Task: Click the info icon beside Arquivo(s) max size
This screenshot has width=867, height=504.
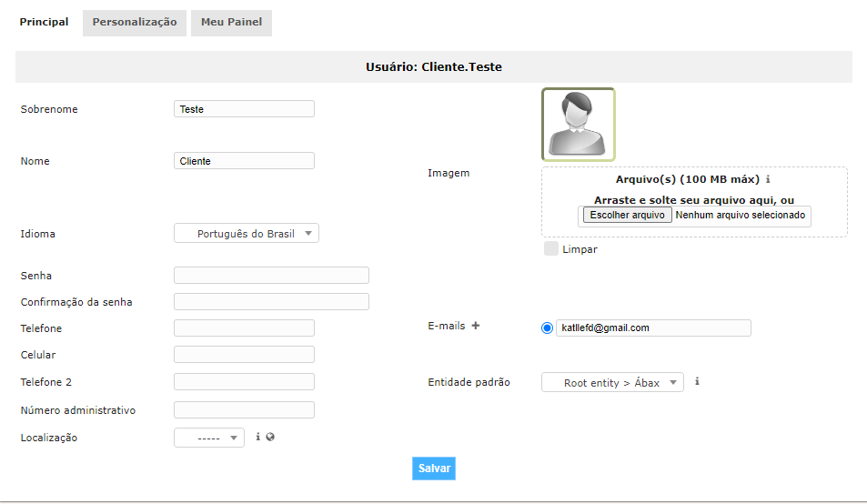Action: (768, 180)
